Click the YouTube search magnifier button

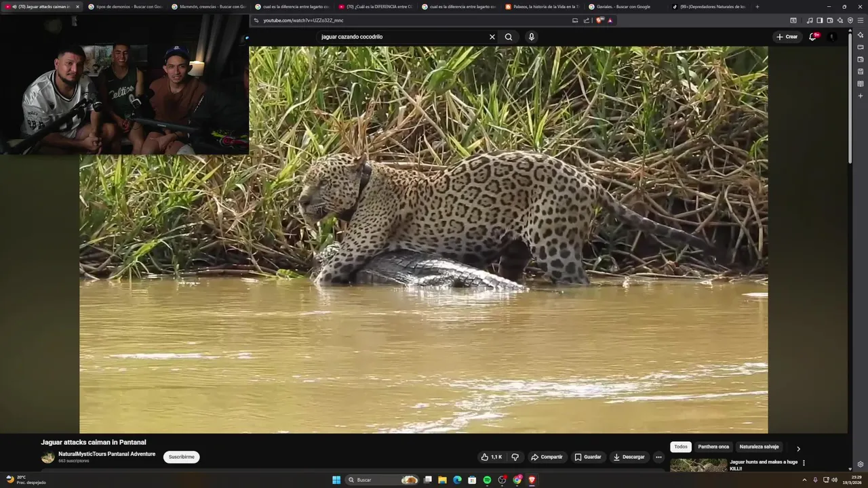click(x=509, y=37)
